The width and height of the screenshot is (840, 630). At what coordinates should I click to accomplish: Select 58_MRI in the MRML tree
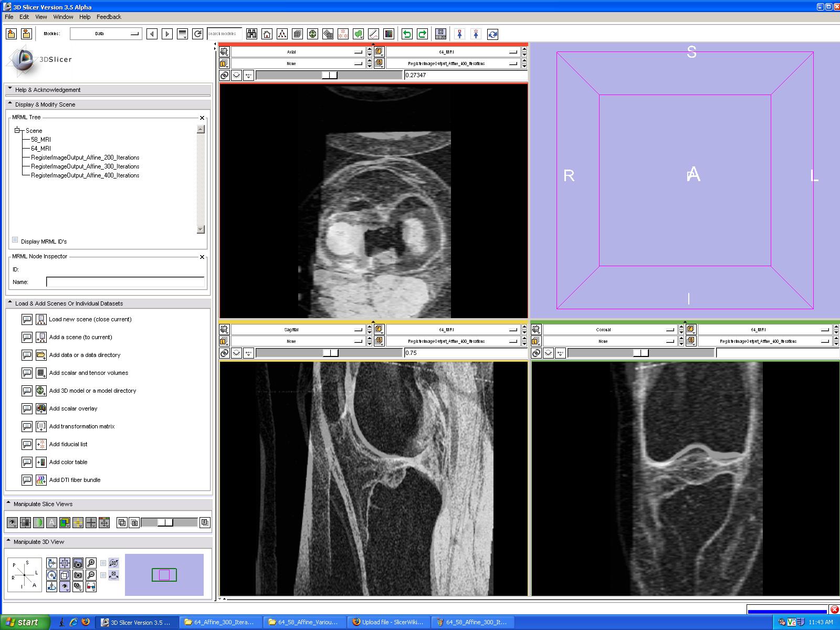point(41,140)
